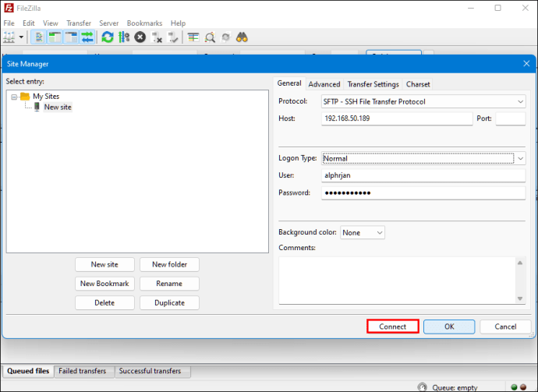Image resolution: width=538 pixels, height=392 pixels.
Task: Toggle processing of transfer queue icon
Action: [124, 37]
